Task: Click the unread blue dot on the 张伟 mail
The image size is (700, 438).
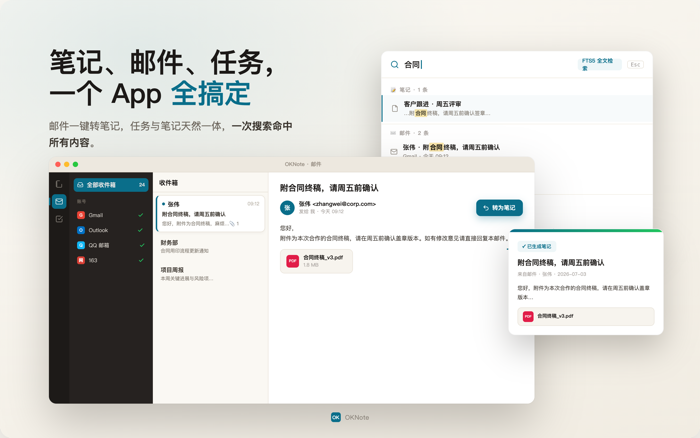Action: (x=163, y=204)
